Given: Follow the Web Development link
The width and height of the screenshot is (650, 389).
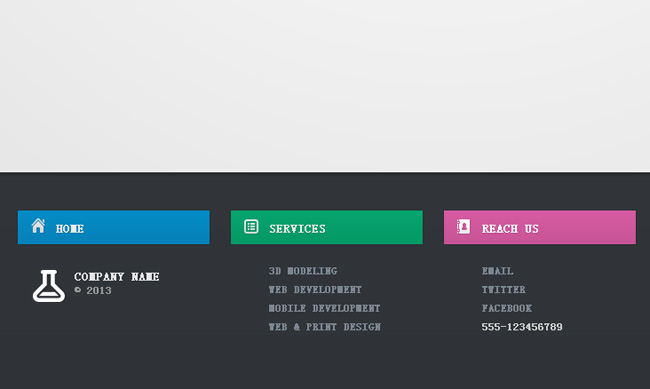Looking at the screenshot, I should tap(315, 290).
